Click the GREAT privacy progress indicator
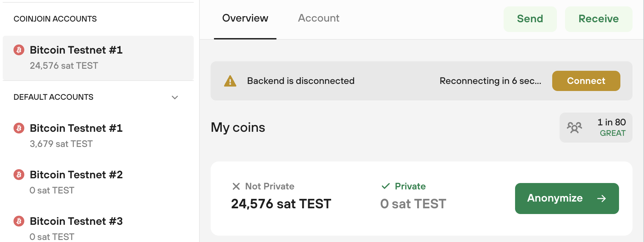The width and height of the screenshot is (644, 242). [x=612, y=133]
